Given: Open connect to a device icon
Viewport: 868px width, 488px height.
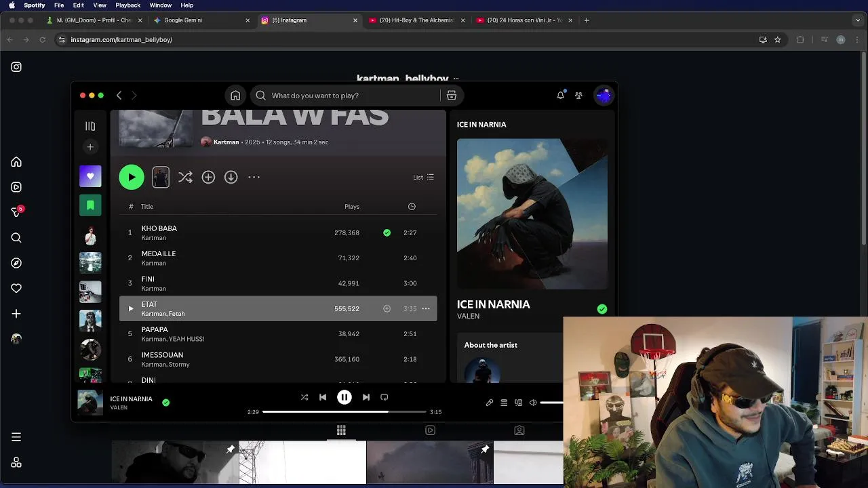Looking at the screenshot, I should click(519, 403).
